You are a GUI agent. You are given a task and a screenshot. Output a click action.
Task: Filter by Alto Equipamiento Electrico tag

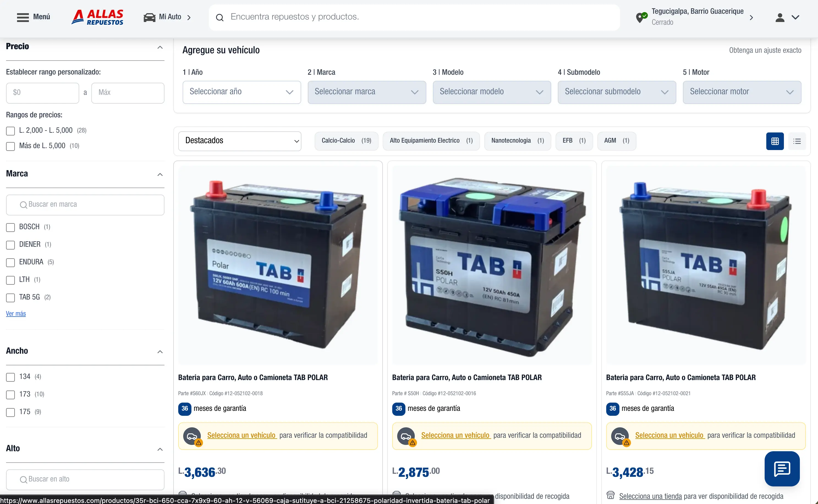pyautogui.click(x=431, y=141)
